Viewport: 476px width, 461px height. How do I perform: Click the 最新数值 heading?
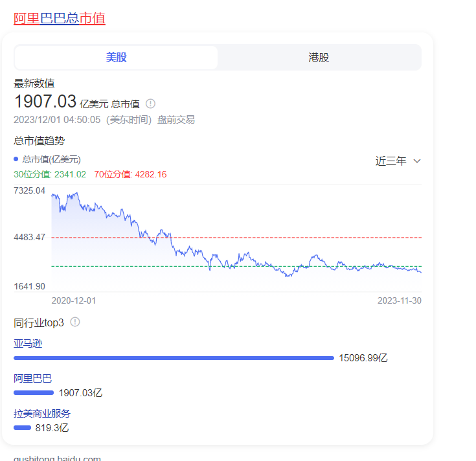pyautogui.click(x=34, y=84)
